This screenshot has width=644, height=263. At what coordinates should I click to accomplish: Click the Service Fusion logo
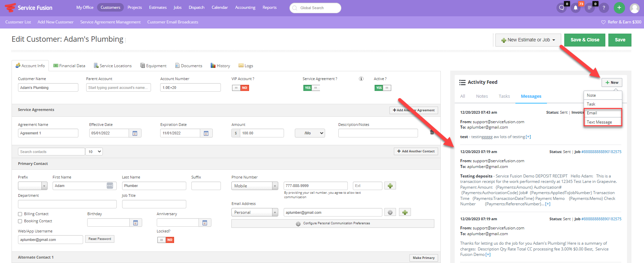click(29, 7)
